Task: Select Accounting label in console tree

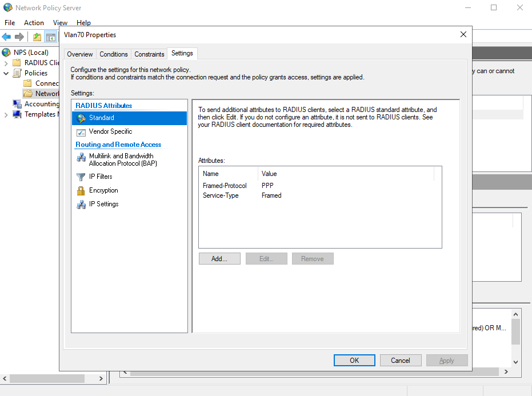Action: pos(42,104)
